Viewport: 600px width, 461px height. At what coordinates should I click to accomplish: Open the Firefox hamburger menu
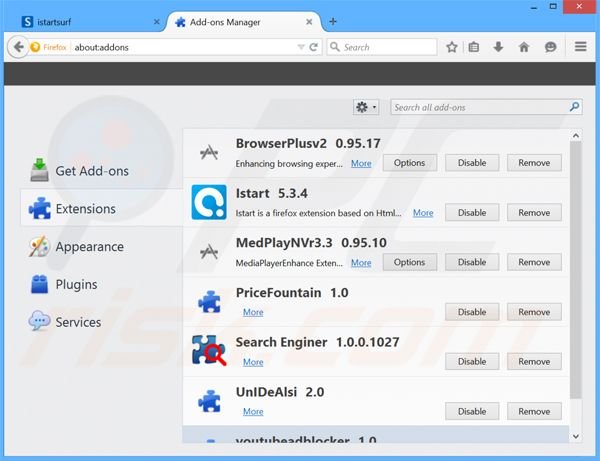(x=580, y=47)
